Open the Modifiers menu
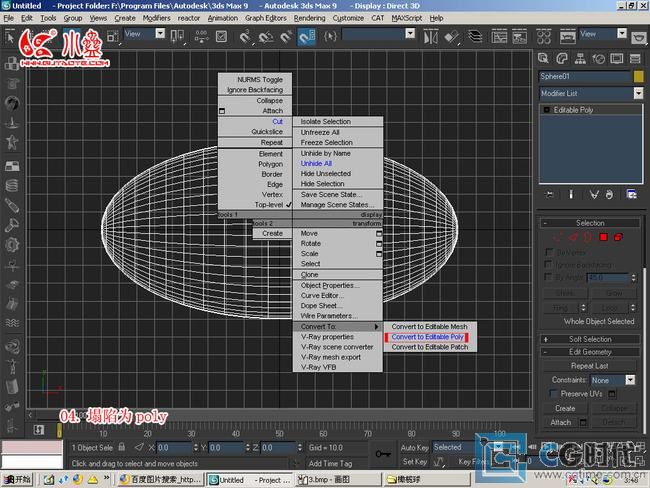Image resolution: width=650 pixels, height=488 pixels. [x=156, y=18]
